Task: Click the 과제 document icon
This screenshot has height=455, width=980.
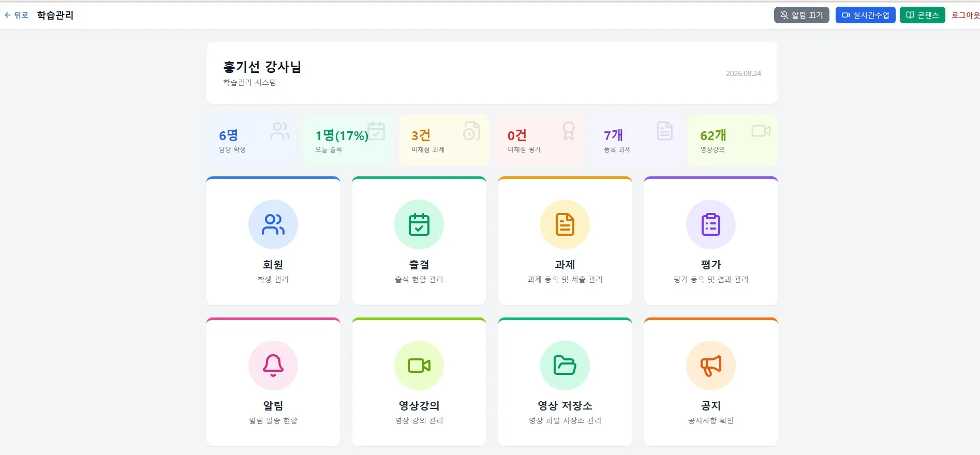Action: click(x=565, y=224)
